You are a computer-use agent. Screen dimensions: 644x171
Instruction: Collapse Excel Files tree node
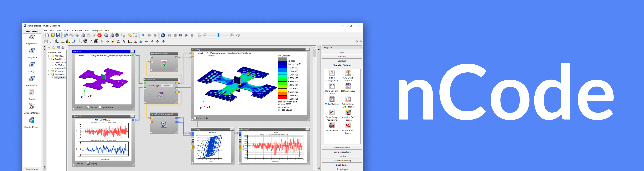(x=49, y=59)
